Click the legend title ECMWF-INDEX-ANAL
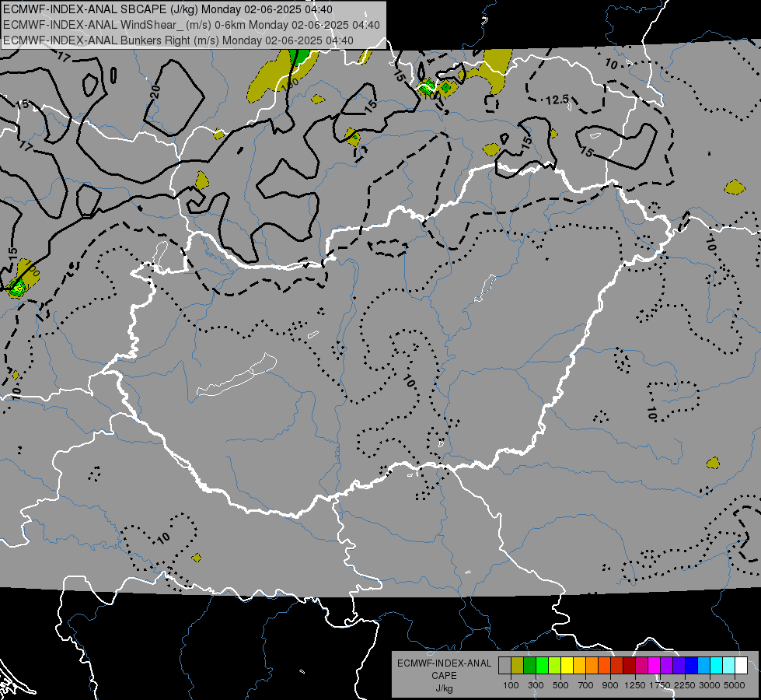 click(x=445, y=663)
